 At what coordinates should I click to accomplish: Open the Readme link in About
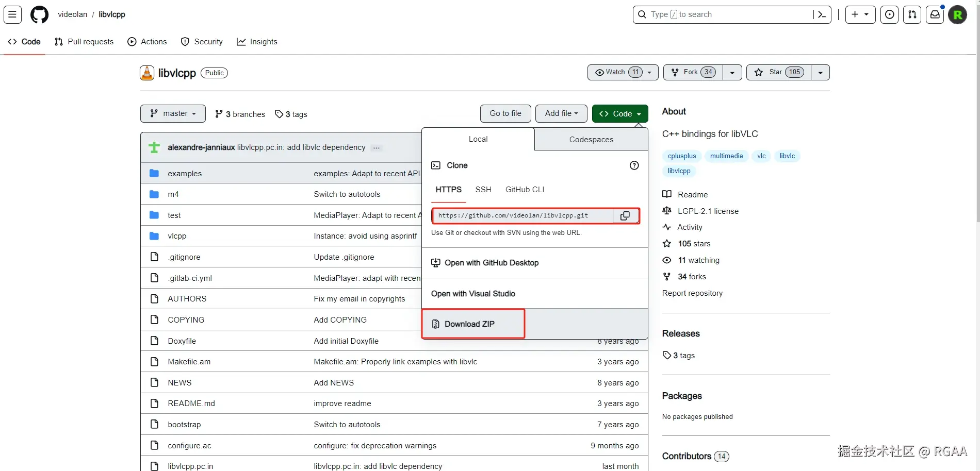pos(685,195)
